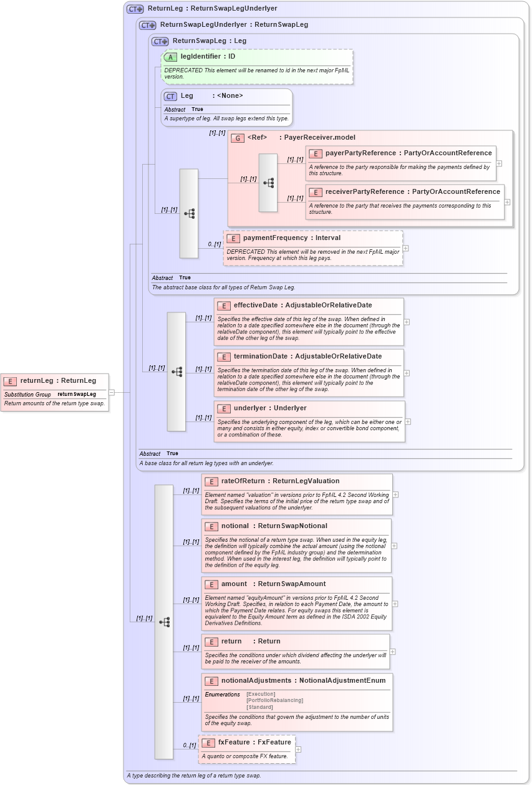Screen dimensions: 532x785
Task: Select the fxFeature element icon
Action: pyautogui.click(x=208, y=742)
